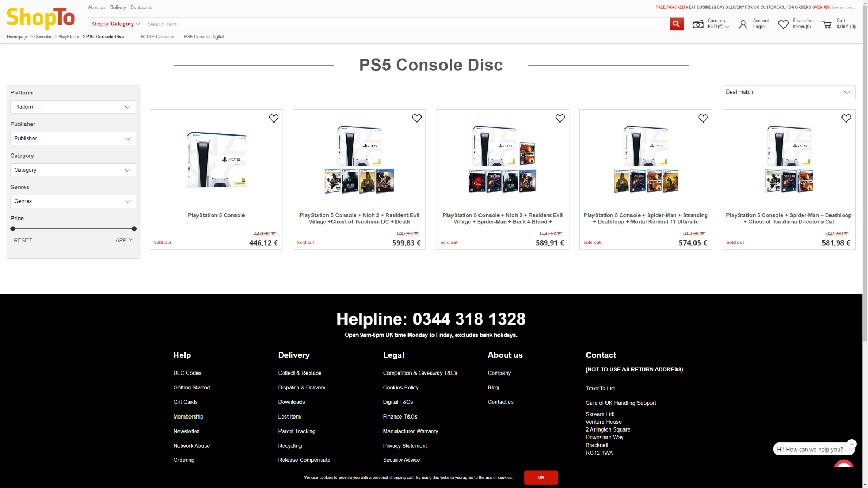This screenshot has height=488, width=868.
Task: Favourite the Mortal Kombat 11 Ultimate bundle
Action: coord(703,118)
